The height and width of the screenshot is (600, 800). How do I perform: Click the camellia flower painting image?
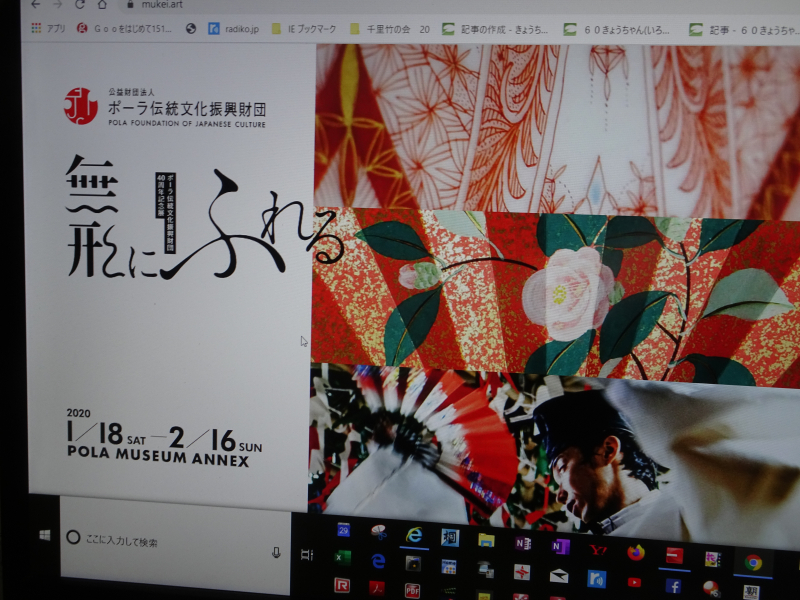[x=555, y=296]
